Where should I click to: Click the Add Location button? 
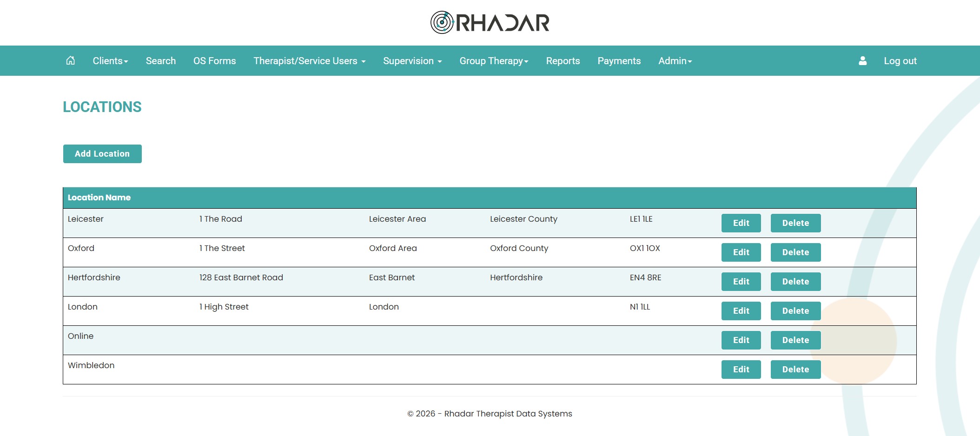click(102, 154)
